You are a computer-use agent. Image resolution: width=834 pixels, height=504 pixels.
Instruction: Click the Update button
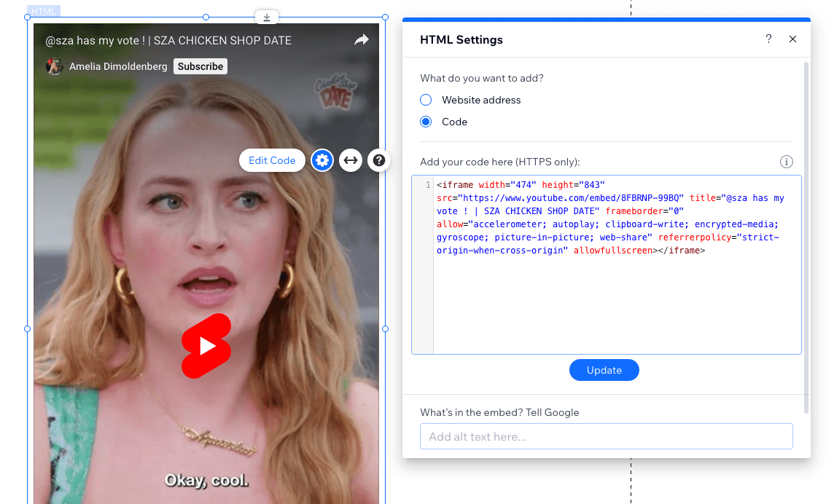pos(604,370)
